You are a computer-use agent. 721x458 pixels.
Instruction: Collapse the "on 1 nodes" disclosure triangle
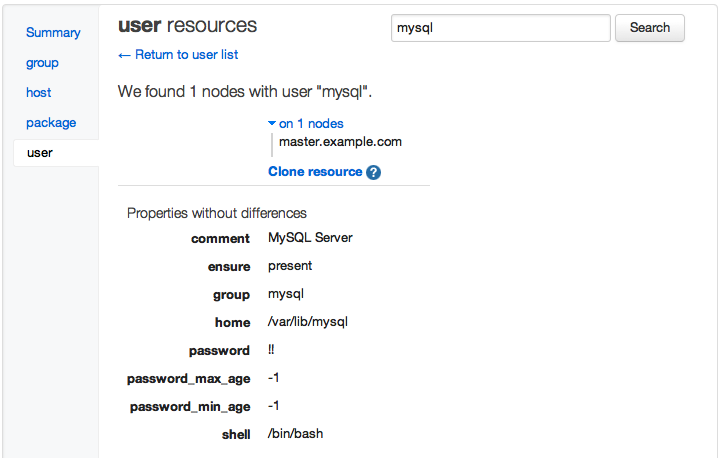point(272,124)
